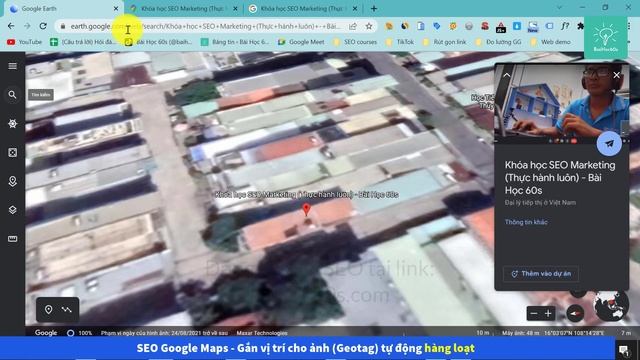Open the Voyager ship-wheel icon

[x=13, y=124]
